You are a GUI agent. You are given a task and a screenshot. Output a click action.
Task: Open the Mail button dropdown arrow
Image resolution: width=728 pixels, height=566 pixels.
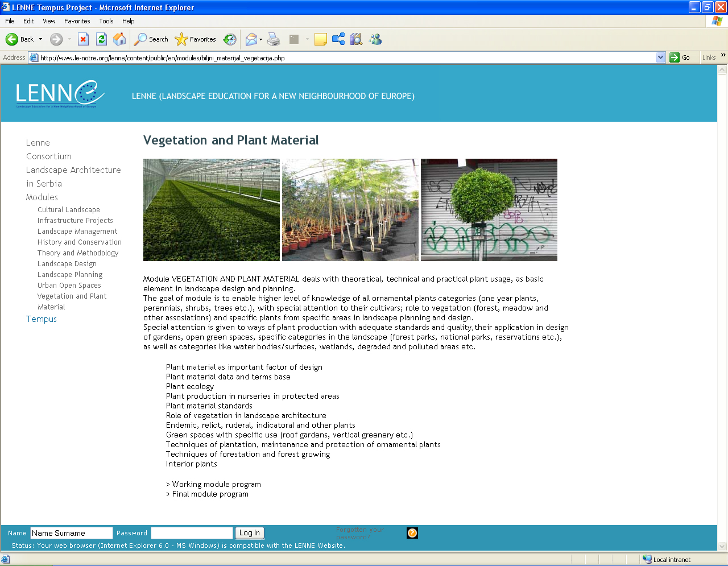[x=260, y=39]
